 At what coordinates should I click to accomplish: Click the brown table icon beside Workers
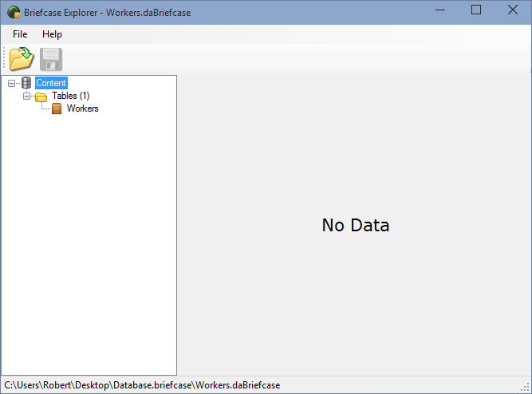(x=57, y=108)
